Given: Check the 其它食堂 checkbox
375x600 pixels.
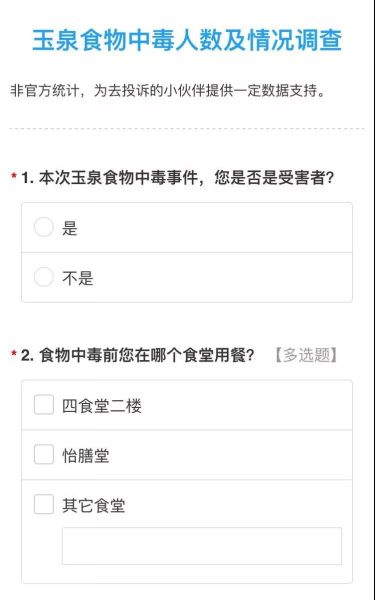Looking at the screenshot, I should [44, 504].
